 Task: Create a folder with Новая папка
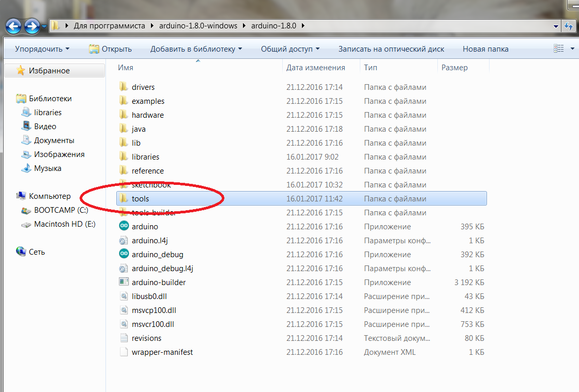point(485,49)
